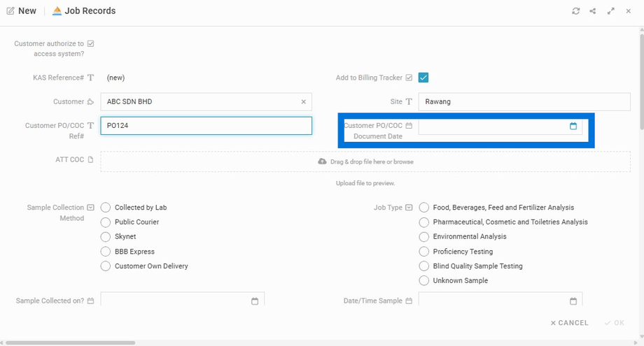Select Skynet delivery option

106,236
